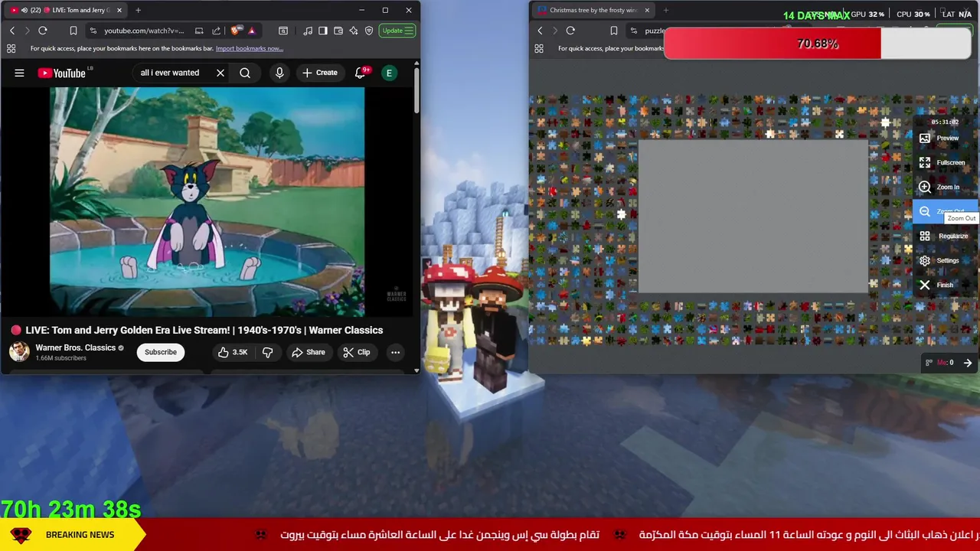
Task: Click the Create button on YouTube
Action: [320, 73]
